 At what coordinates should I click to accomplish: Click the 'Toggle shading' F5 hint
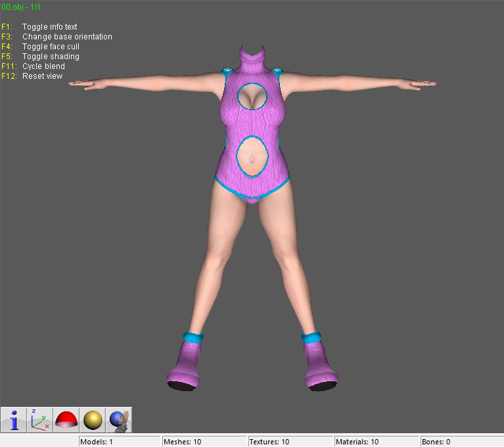[x=51, y=57]
